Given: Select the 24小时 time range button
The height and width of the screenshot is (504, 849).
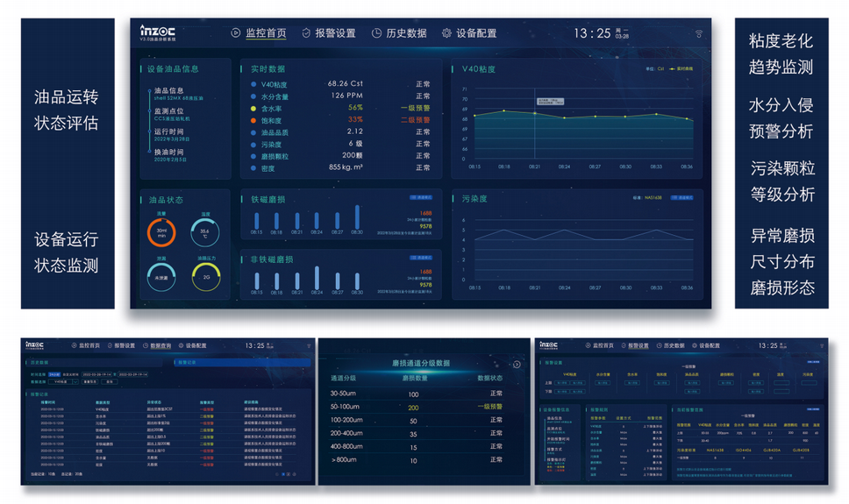Looking at the screenshot, I should pos(54,373).
